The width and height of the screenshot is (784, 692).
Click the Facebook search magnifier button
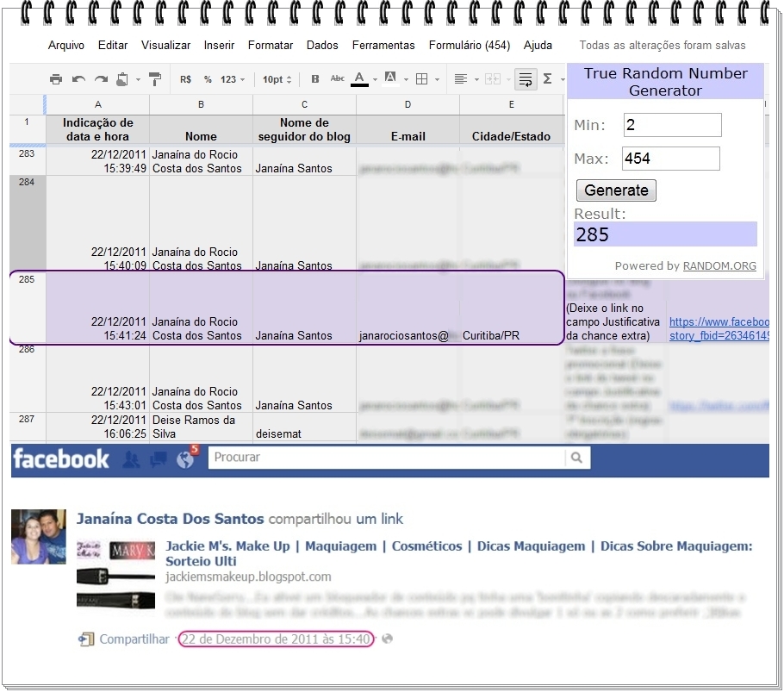577,458
